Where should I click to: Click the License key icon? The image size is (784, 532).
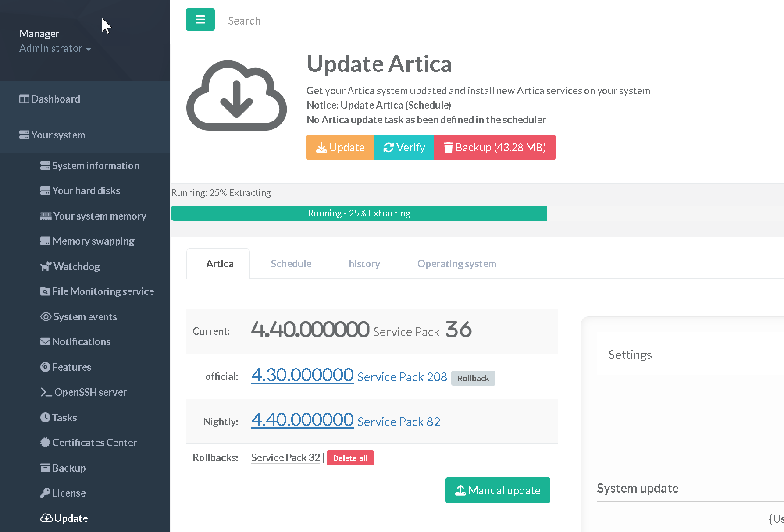[x=45, y=493]
